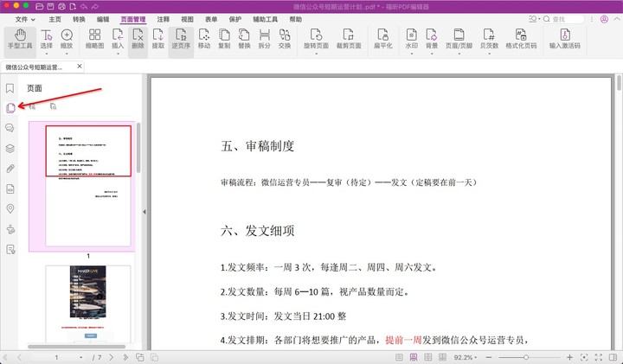Open the Destinations pin panel
623x364 pixels.
[10, 208]
